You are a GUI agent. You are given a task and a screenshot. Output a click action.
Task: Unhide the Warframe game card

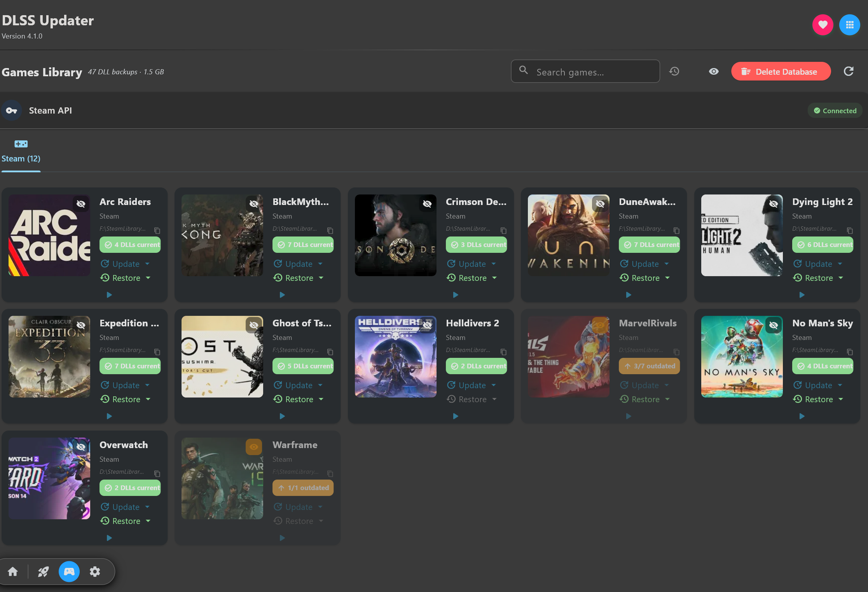click(254, 447)
